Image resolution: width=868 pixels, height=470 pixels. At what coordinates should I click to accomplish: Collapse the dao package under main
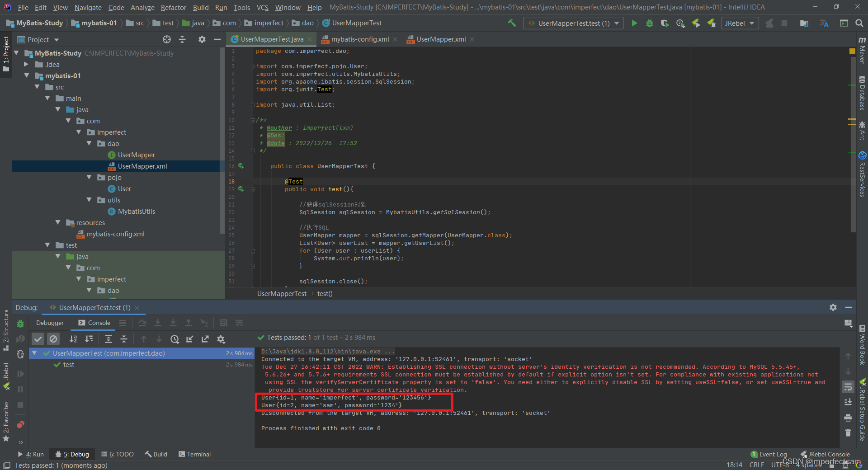tap(89, 143)
